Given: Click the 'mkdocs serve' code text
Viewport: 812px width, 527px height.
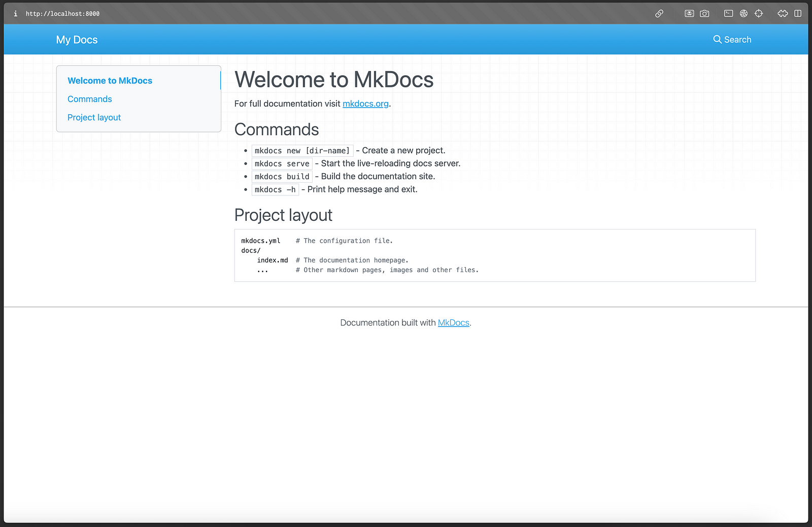Looking at the screenshot, I should (x=282, y=163).
